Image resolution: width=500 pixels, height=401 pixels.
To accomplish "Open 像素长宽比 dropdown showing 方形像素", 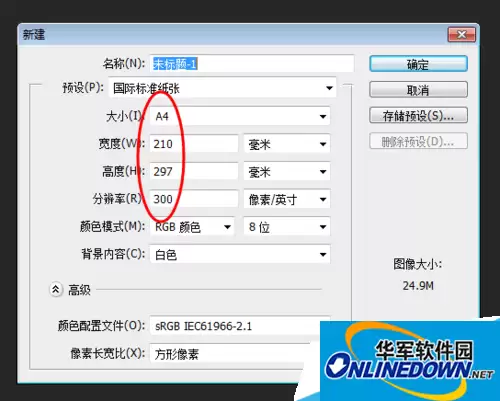I will (x=230, y=354).
